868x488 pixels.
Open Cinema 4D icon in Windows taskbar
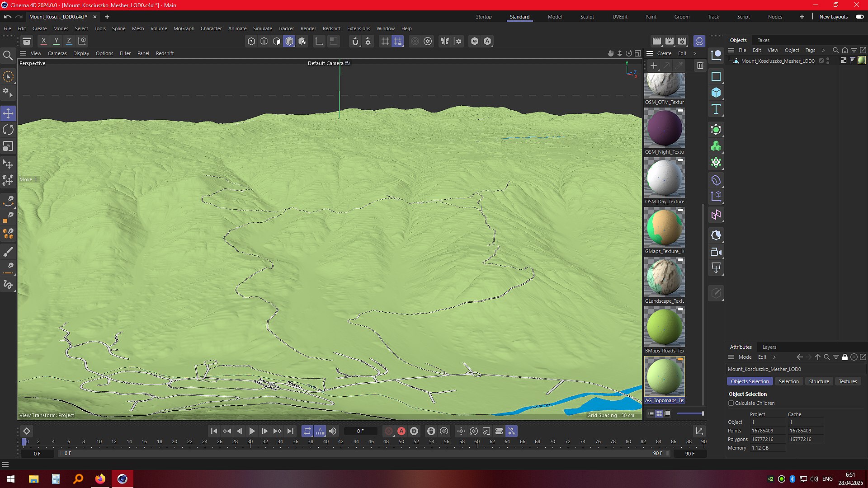[x=123, y=479]
